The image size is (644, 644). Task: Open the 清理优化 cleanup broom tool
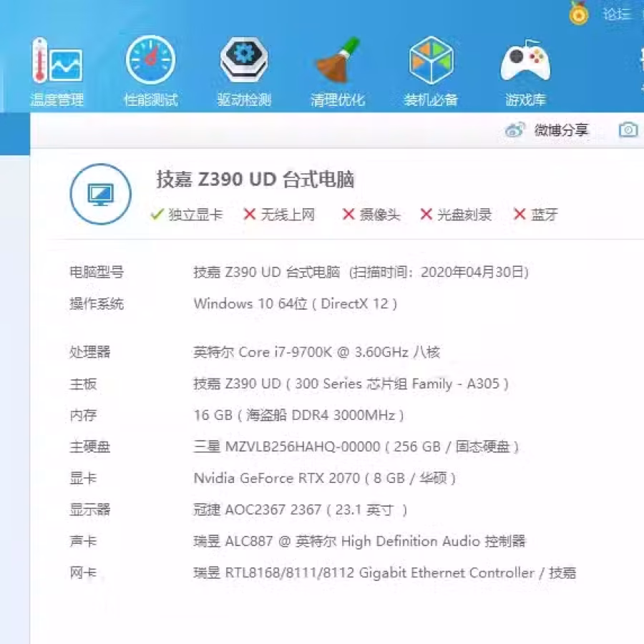[x=337, y=72]
